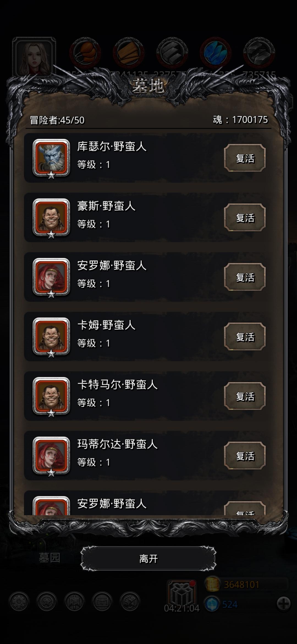Revive 玛蒂尔达·野蛮人
The height and width of the screenshot is (644, 297).
tap(245, 455)
